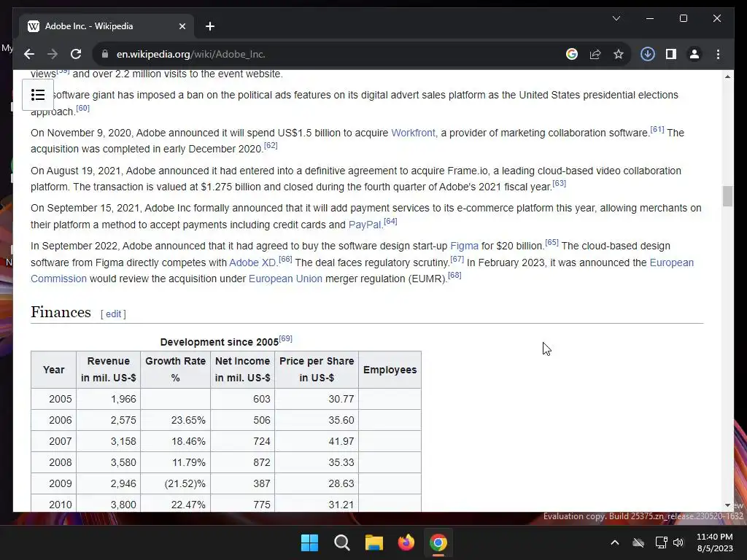Open the Windows Start menu
747x560 pixels.
pyautogui.click(x=309, y=542)
